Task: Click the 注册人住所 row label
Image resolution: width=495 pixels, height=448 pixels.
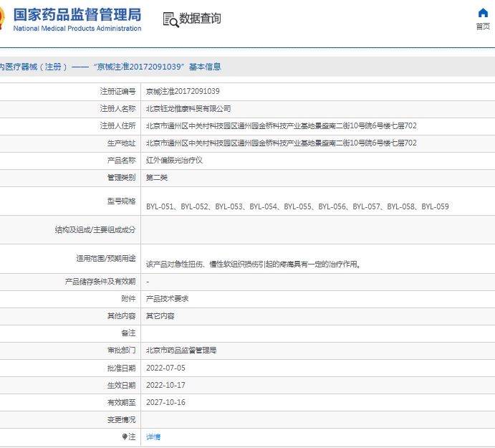Action: pos(117,125)
